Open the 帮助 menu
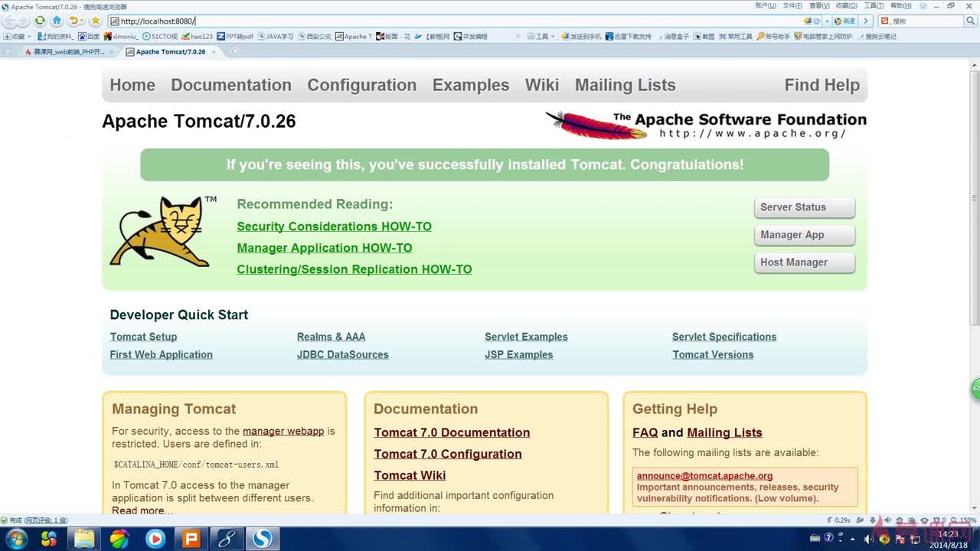 coord(901,5)
